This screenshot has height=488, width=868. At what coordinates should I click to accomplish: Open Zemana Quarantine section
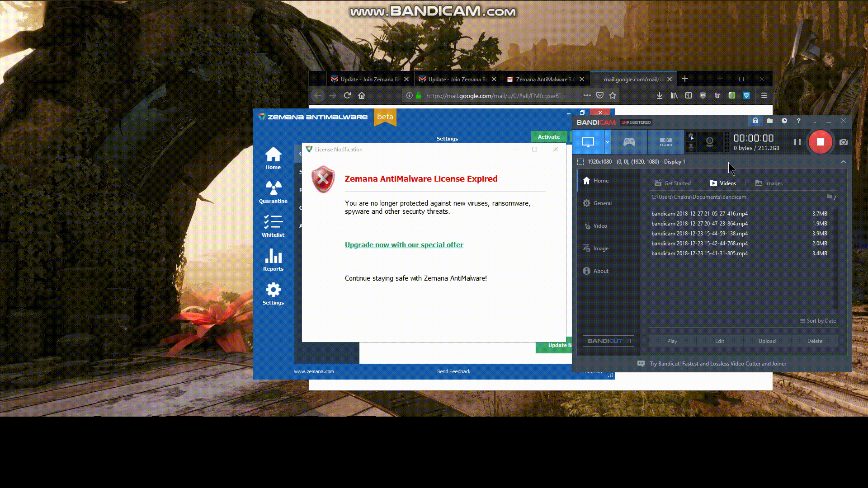click(273, 192)
